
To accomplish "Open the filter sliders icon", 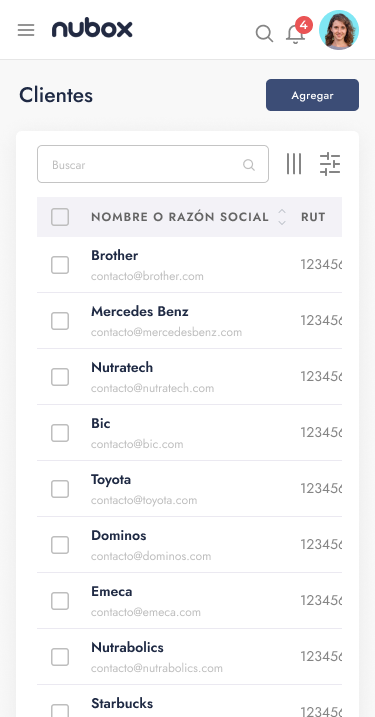I will (330, 164).
